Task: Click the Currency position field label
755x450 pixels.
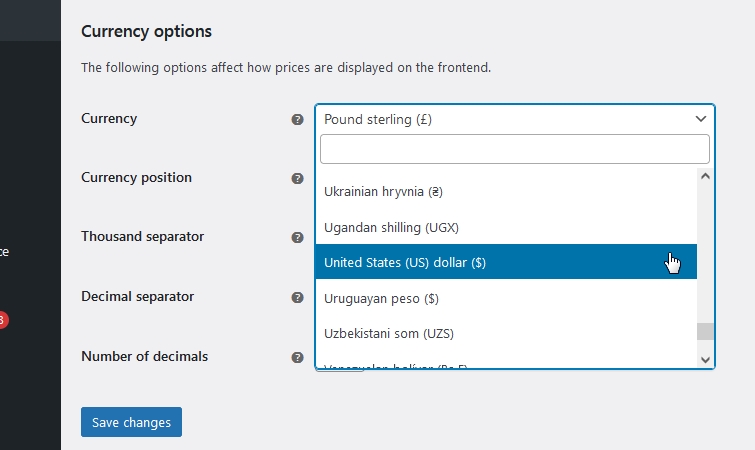Action: tap(136, 178)
